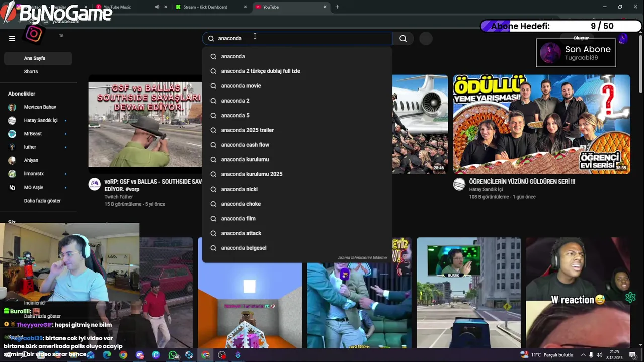644x362 pixels.
Task: Click the voice search microphone button
Action: 426,39
